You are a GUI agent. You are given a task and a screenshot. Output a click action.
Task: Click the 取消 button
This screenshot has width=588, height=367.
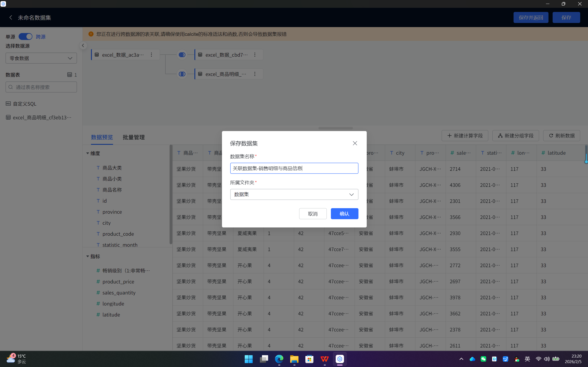[x=313, y=214]
